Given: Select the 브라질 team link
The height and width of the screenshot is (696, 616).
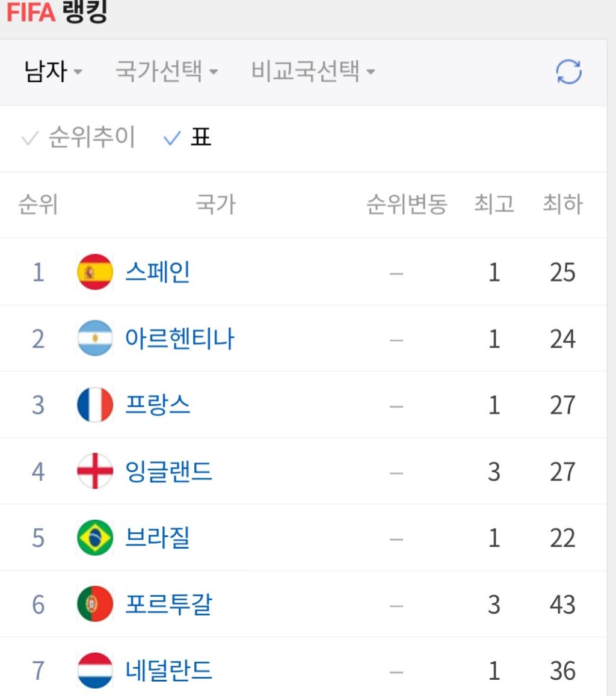Looking at the screenshot, I should pyautogui.click(x=159, y=538).
